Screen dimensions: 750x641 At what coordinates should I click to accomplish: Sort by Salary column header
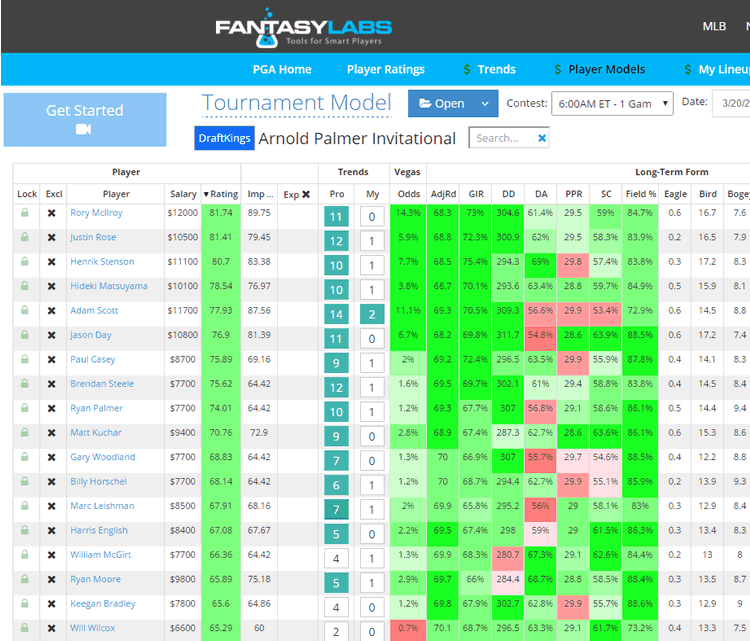(x=183, y=194)
